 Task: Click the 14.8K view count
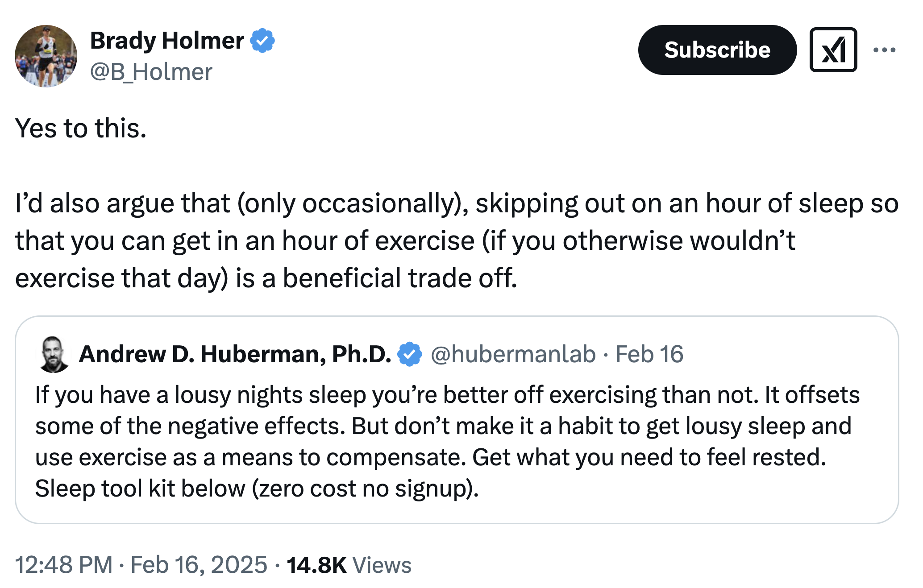[316, 565]
